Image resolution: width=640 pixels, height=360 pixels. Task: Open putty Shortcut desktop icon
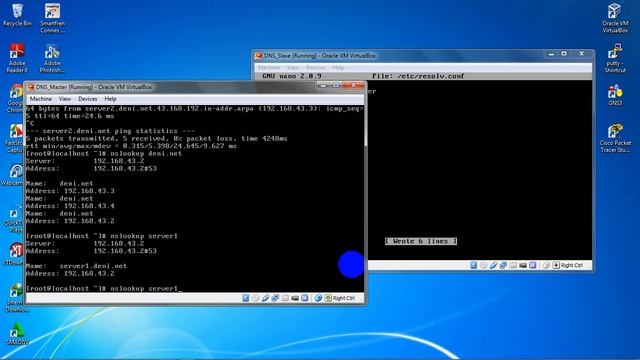pos(615,58)
